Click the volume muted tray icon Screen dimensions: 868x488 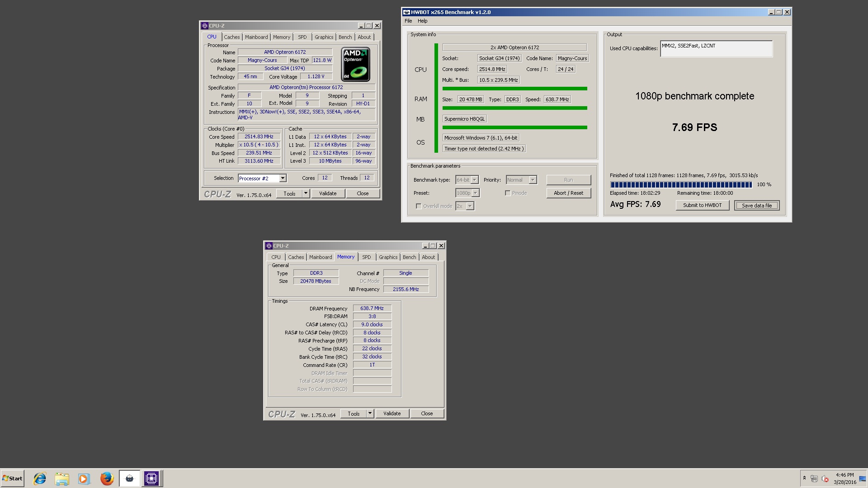pos(825,479)
